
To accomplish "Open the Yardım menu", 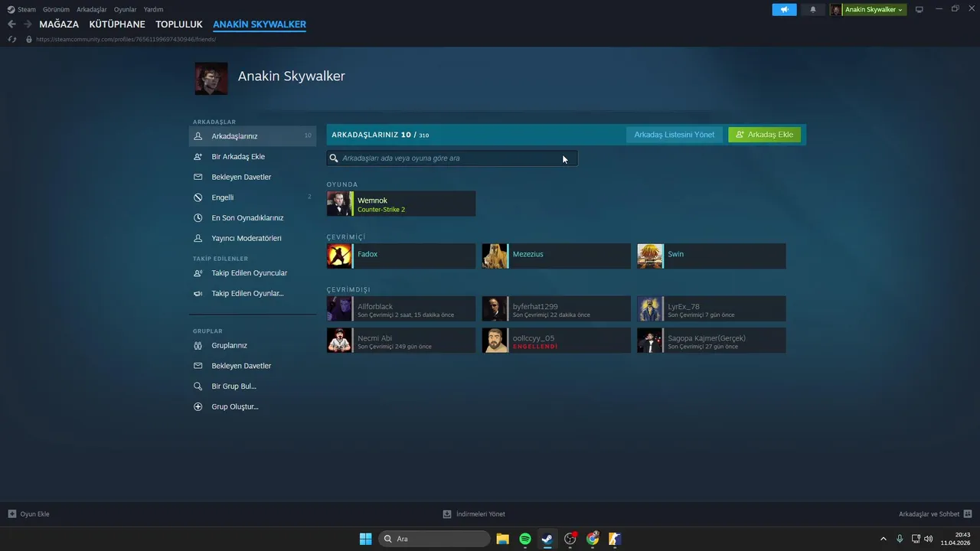I will click(153, 9).
